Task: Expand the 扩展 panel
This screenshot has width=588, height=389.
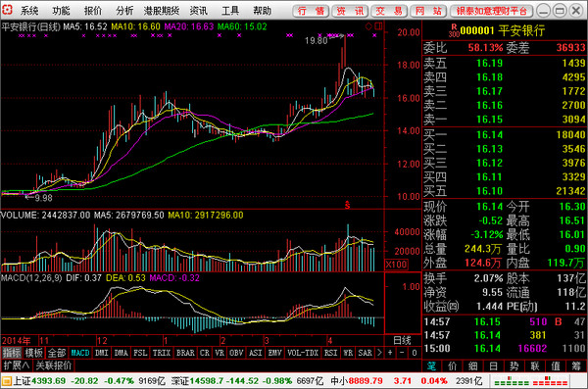Action: click(17, 365)
